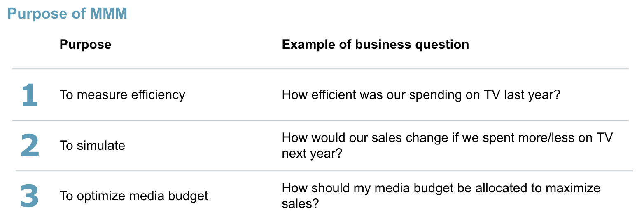
Task: Click the divider line between rows 1 and 2
Action: [320, 120]
